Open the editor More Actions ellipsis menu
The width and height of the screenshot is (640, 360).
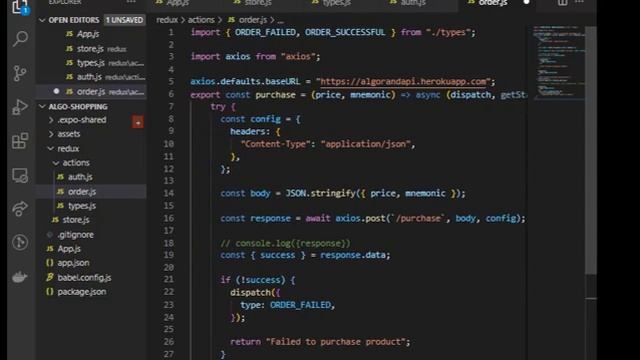(579, 2)
